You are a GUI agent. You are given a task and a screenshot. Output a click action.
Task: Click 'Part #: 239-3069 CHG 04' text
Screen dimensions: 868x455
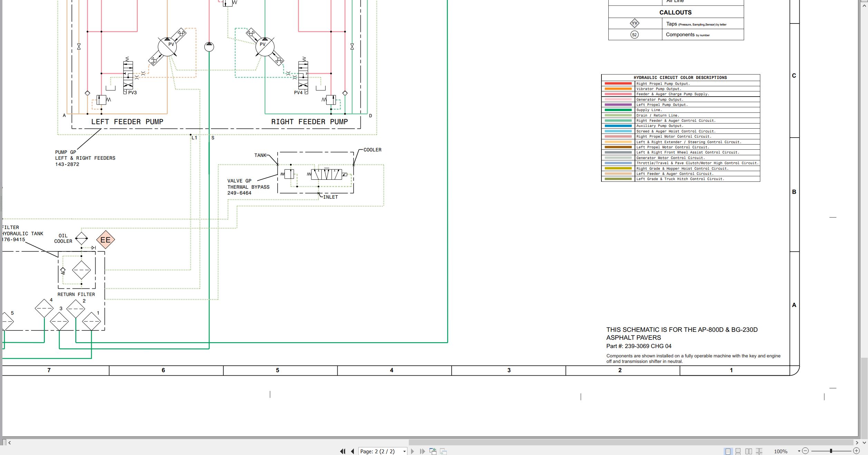(x=639, y=346)
